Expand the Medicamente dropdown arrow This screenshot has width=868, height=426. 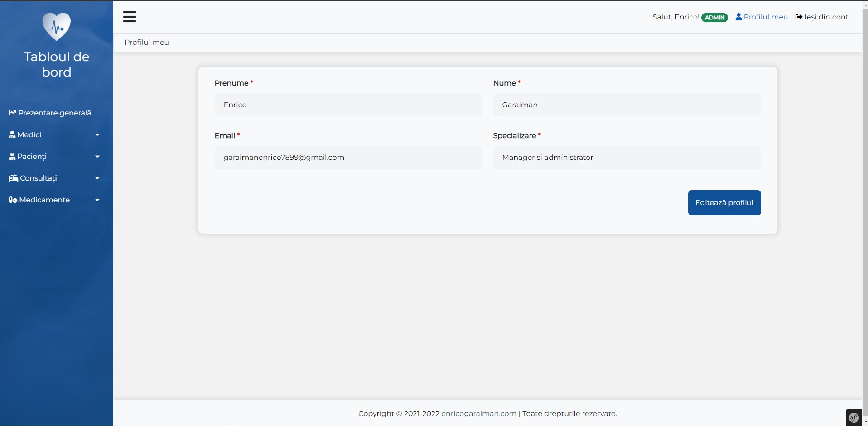pyautogui.click(x=97, y=200)
